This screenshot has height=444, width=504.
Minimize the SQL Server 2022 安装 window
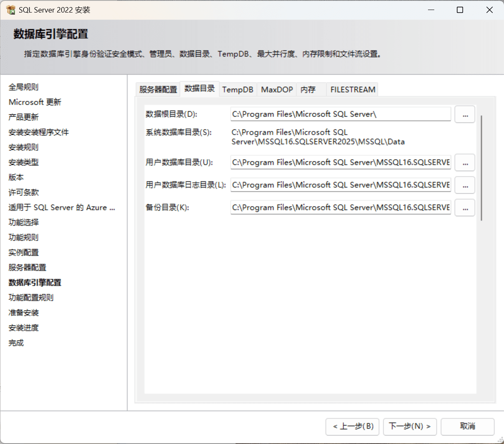coord(432,10)
